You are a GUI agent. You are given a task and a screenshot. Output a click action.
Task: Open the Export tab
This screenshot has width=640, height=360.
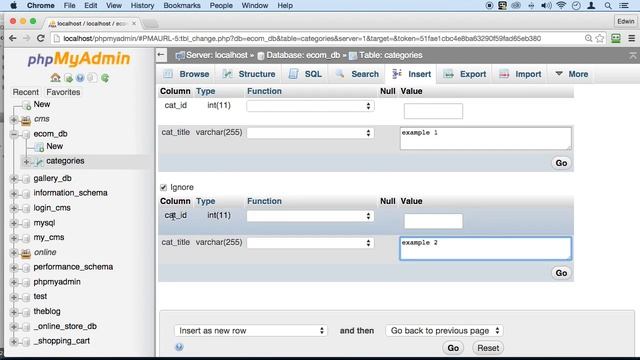point(465,74)
